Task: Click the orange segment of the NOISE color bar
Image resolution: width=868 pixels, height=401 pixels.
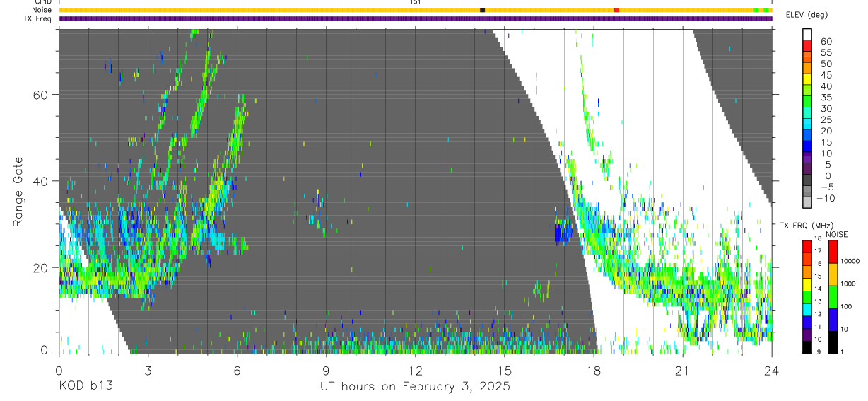Action: pos(833,274)
